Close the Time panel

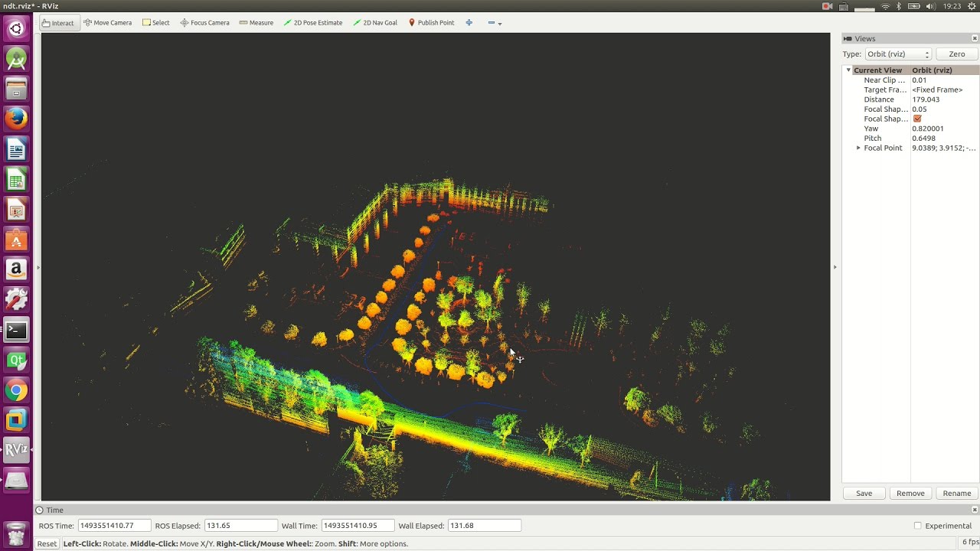point(975,510)
